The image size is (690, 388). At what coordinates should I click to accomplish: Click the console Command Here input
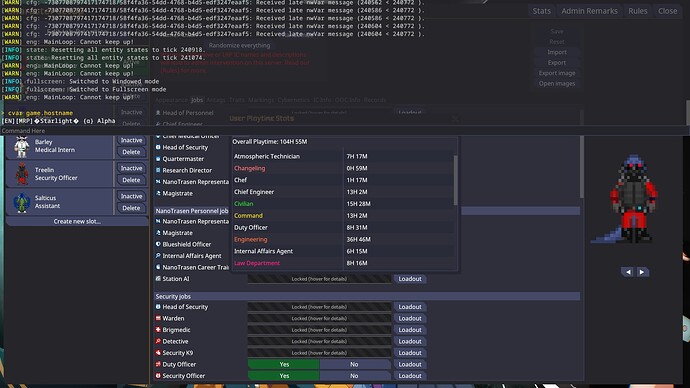click(x=344, y=131)
